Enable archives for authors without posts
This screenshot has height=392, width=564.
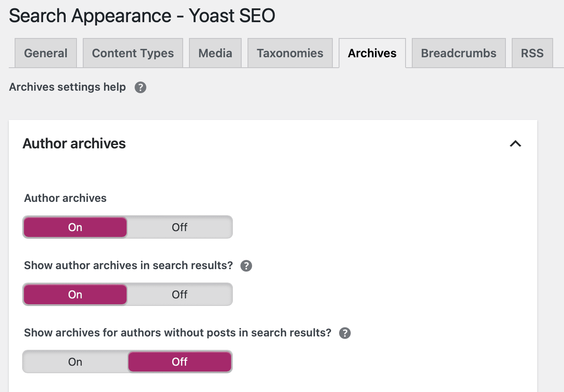click(x=75, y=361)
